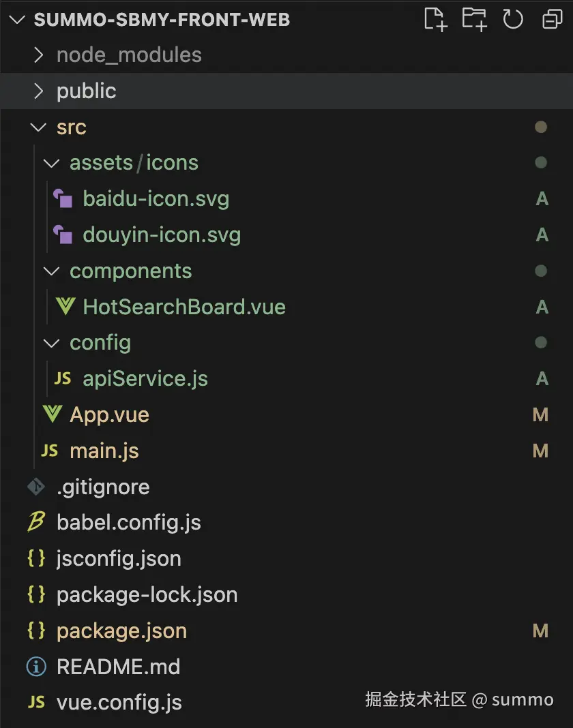Click the git icon beside .gitignore
Viewport: 573px width, 728px height.
(x=36, y=487)
